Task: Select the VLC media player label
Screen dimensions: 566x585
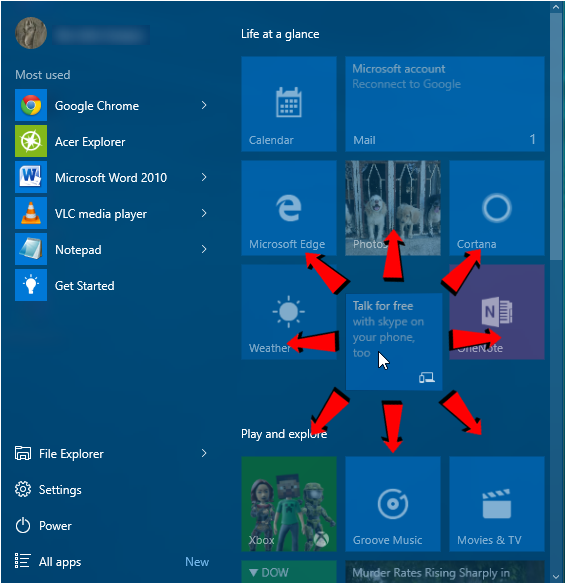Action: click(x=101, y=214)
